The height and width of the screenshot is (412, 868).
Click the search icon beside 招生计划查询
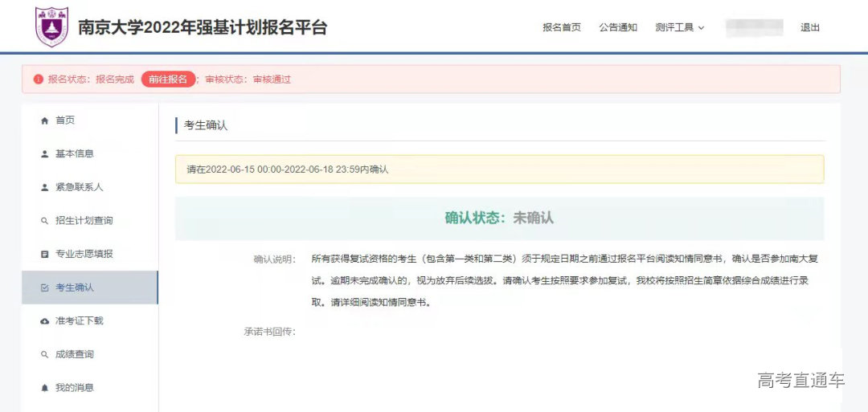(45, 221)
